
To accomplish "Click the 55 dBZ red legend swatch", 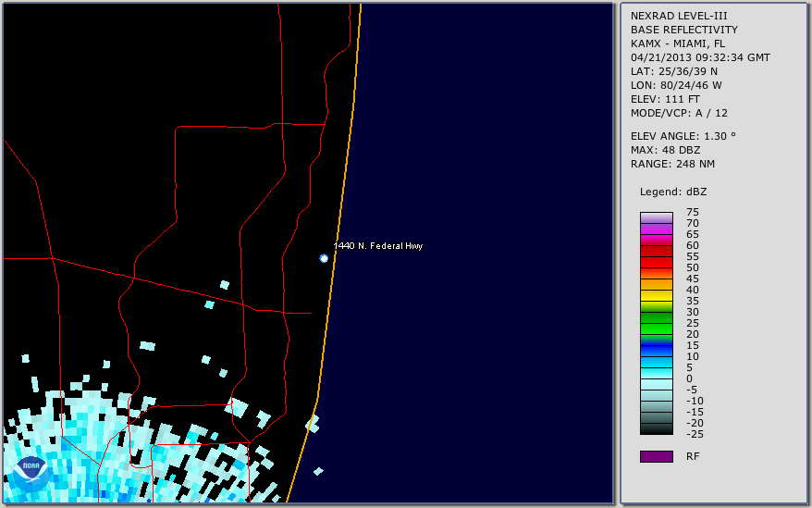I will [x=657, y=251].
